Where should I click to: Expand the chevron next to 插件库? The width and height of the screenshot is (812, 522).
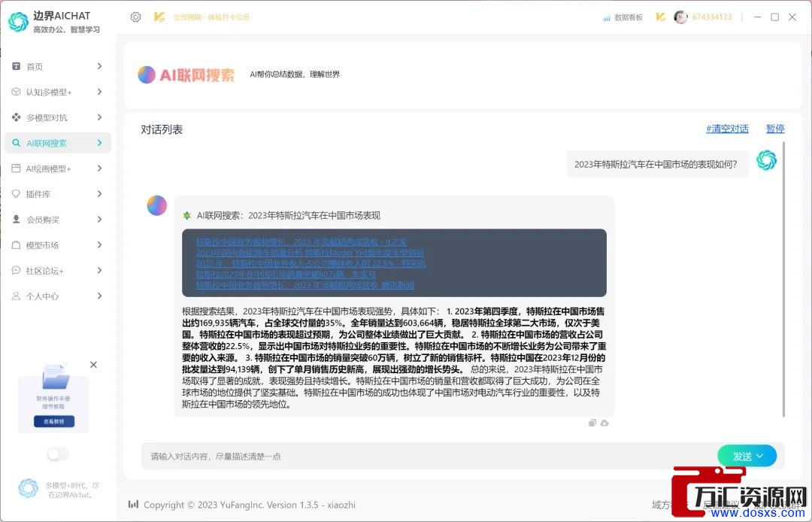[99, 194]
